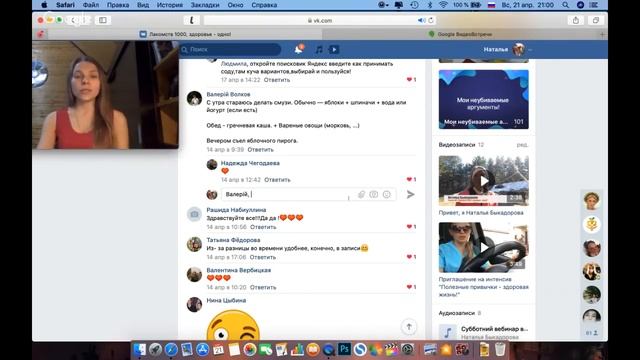Image resolution: width=640 pixels, height=360 pixels.
Task: Open Надежда Чегодаева's profile name
Action: 250,163
